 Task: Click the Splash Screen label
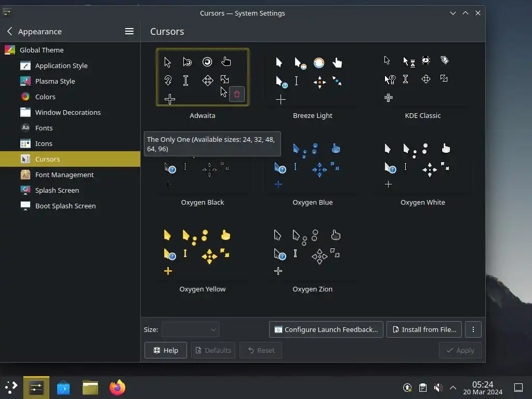point(57,190)
